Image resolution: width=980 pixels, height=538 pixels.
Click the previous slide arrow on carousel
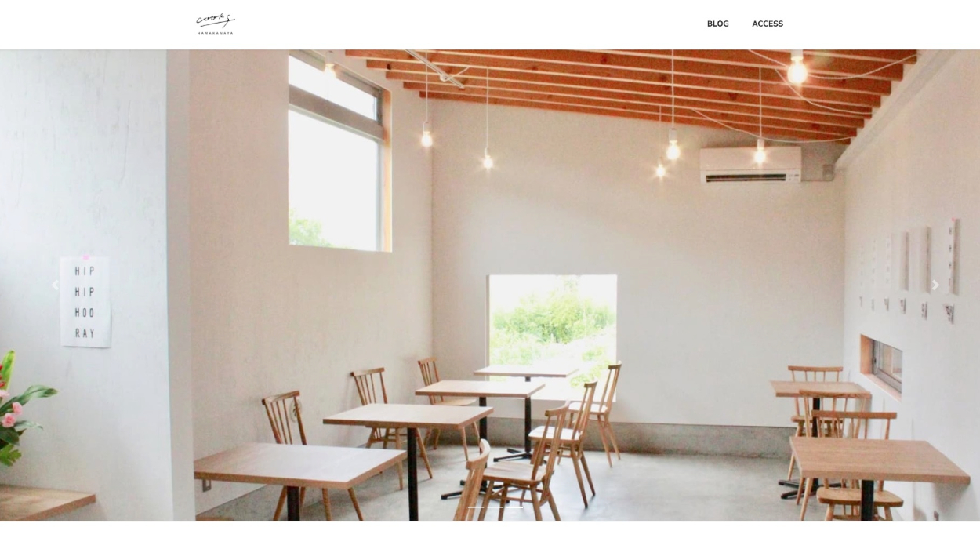point(55,285)
